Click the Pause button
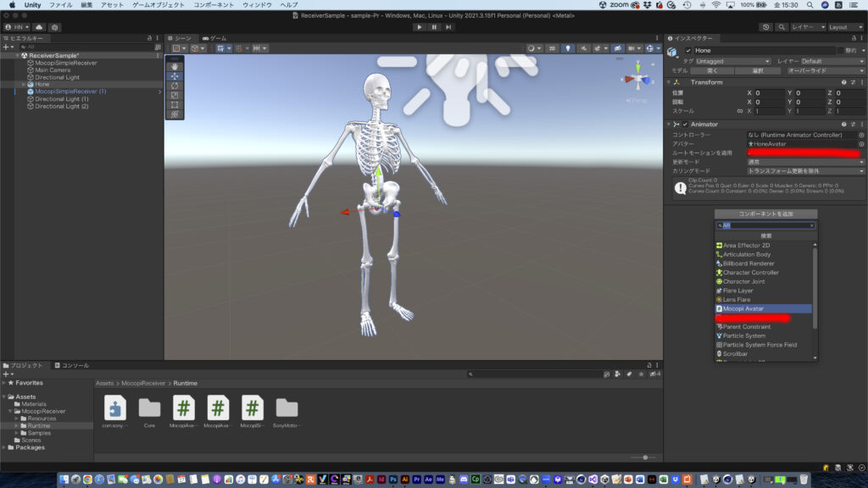The image size is (868, 488). [434, 27]
